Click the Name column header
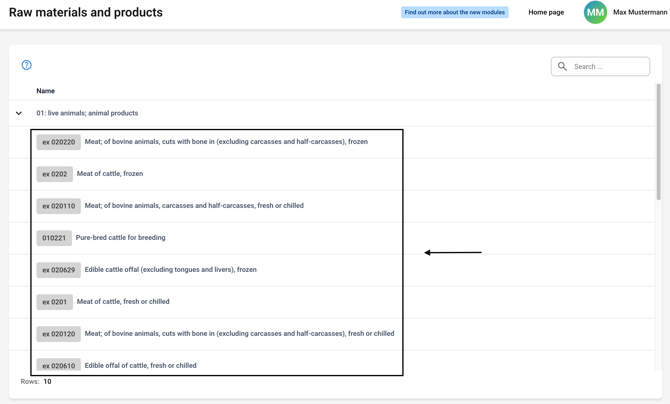This screenshot has height=404, width=670. 46,91
